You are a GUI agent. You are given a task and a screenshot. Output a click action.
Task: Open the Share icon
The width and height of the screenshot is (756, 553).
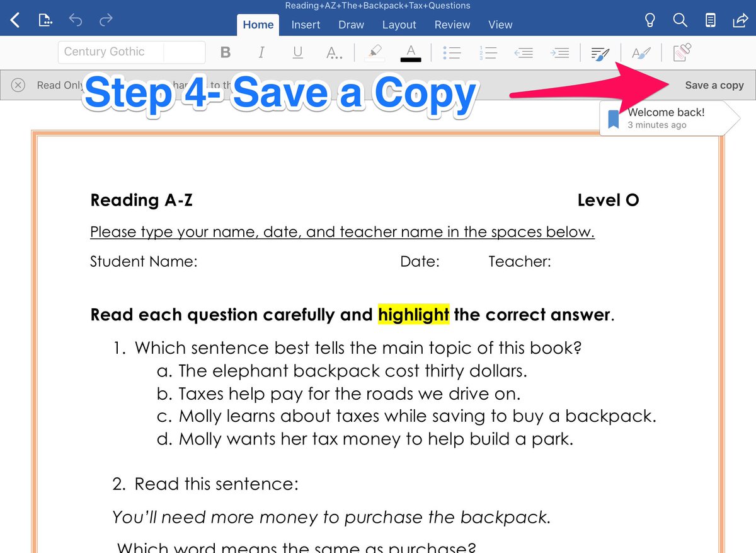pos(740,21)
